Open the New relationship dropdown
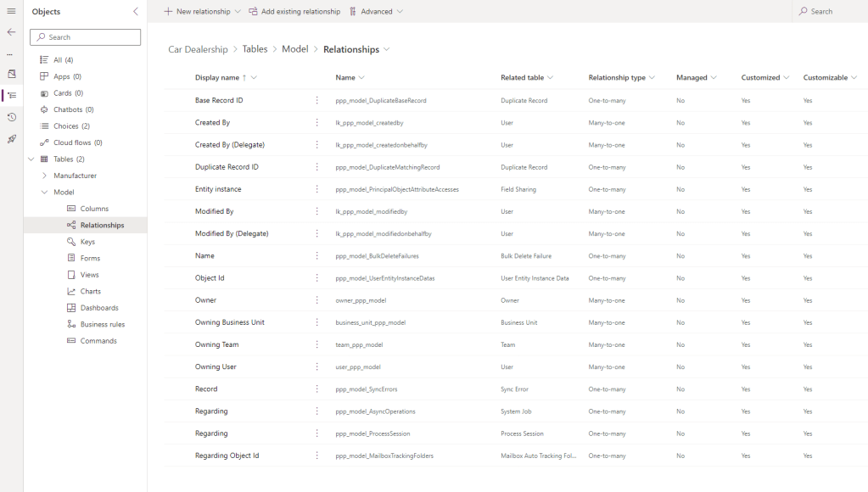Image resolution: width=868 pixels, height=492 pixels. click(x=238, y=12)
